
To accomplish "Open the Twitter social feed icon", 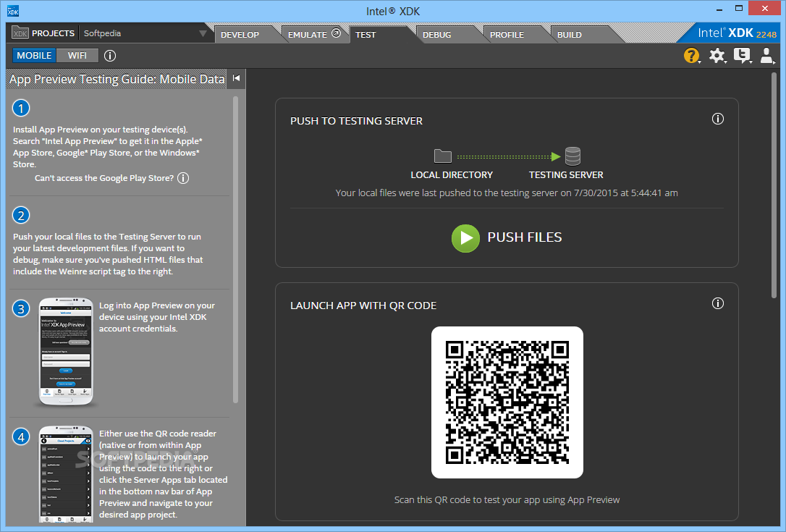I will click(x=743, y=55).
